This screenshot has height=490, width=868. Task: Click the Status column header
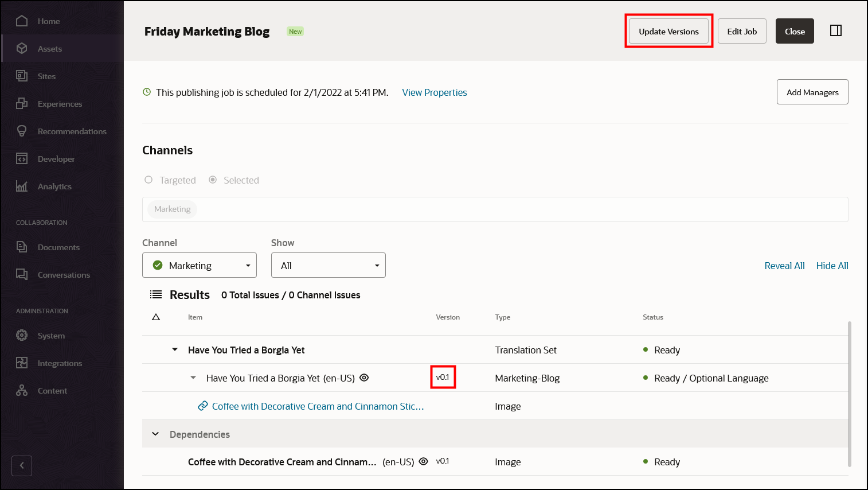click(x=653, y=317)
